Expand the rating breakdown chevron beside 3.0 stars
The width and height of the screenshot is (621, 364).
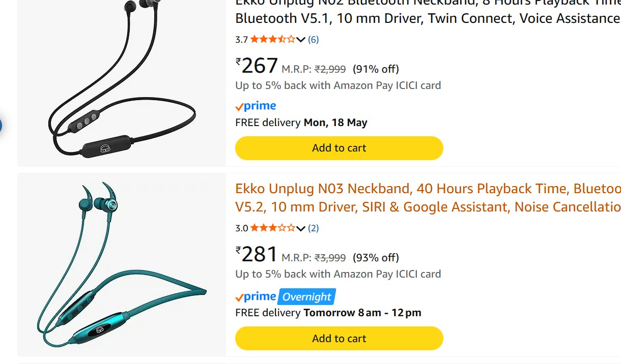(x=300, y=228)
